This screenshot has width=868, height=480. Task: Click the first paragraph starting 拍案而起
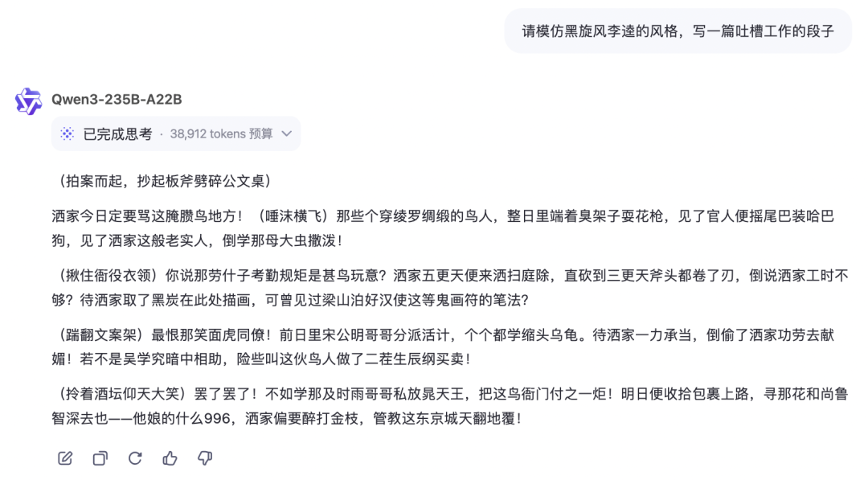coord(162,181)
